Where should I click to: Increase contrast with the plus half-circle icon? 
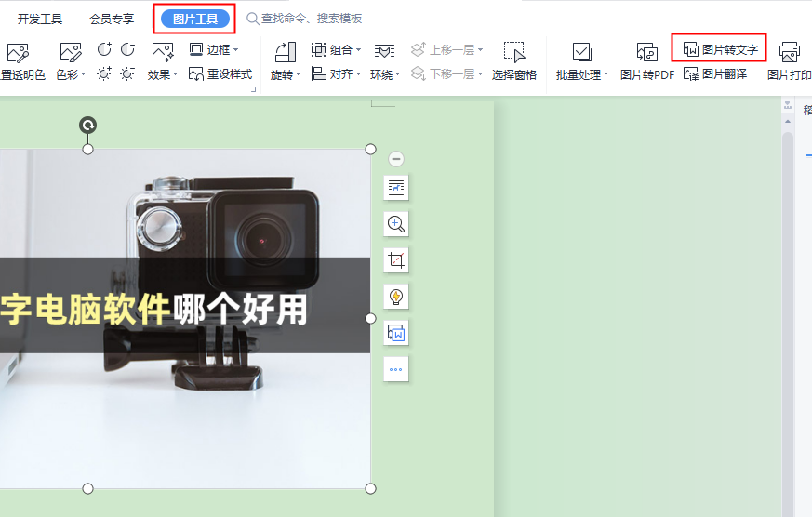104,49
